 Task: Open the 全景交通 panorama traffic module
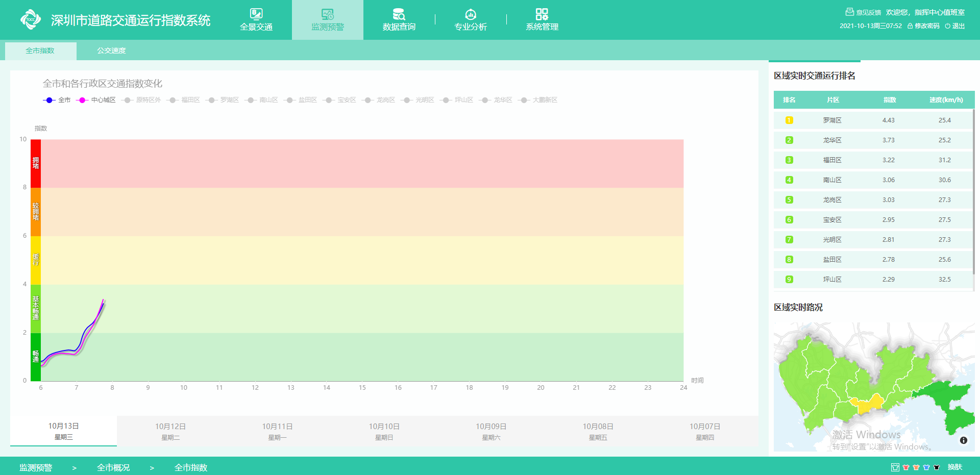[x=256, y=20]
